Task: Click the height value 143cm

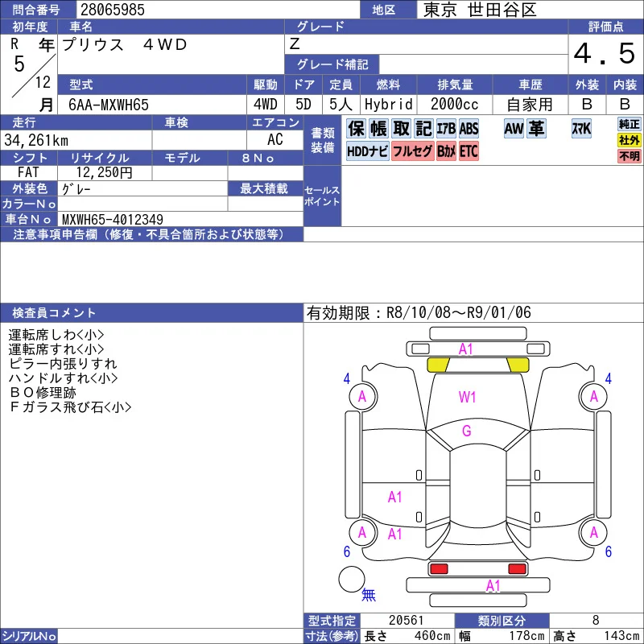Action: click(621, 636)
